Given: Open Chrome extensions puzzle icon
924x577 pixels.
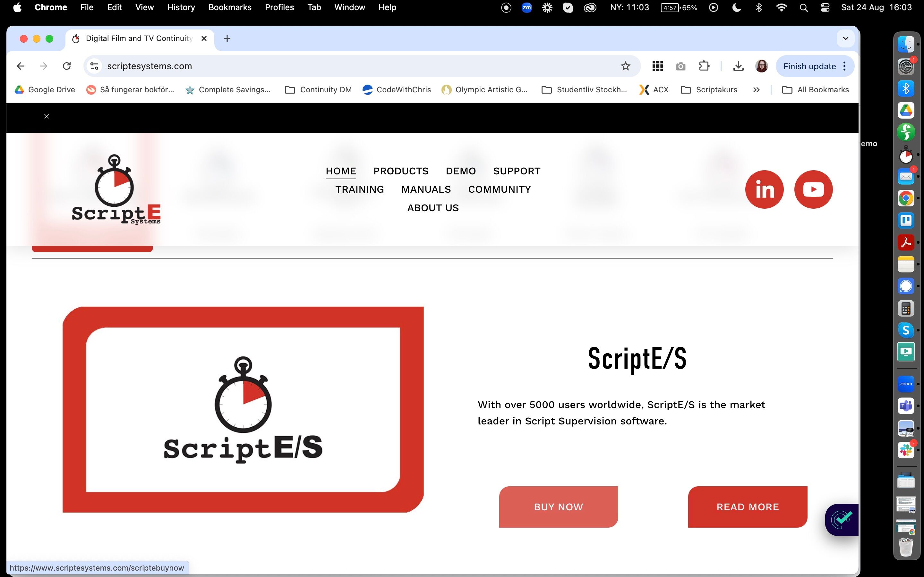Looking at the screenshot, I should click(704, 66).
